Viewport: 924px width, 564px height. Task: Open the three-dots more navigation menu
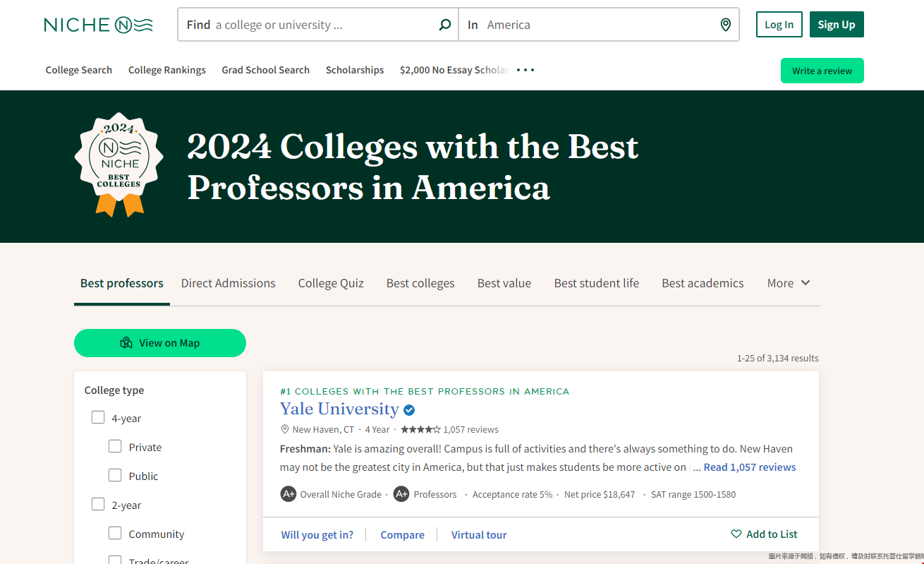pyautogui.click(x=525, y=70)
